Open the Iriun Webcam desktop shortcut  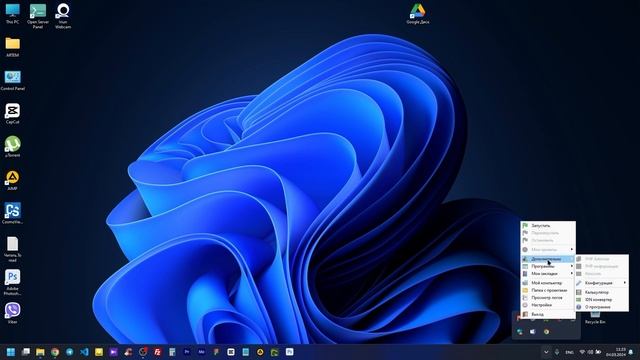pos(63,16)
